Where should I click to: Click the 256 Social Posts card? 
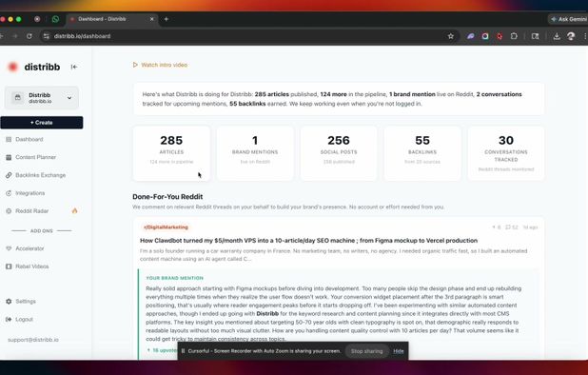tap(339, 153)
